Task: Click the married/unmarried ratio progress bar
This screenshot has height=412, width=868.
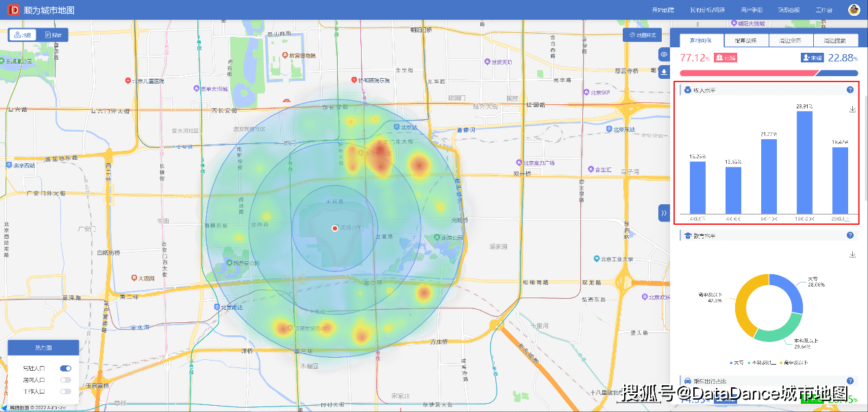Action: click(769, 73)
